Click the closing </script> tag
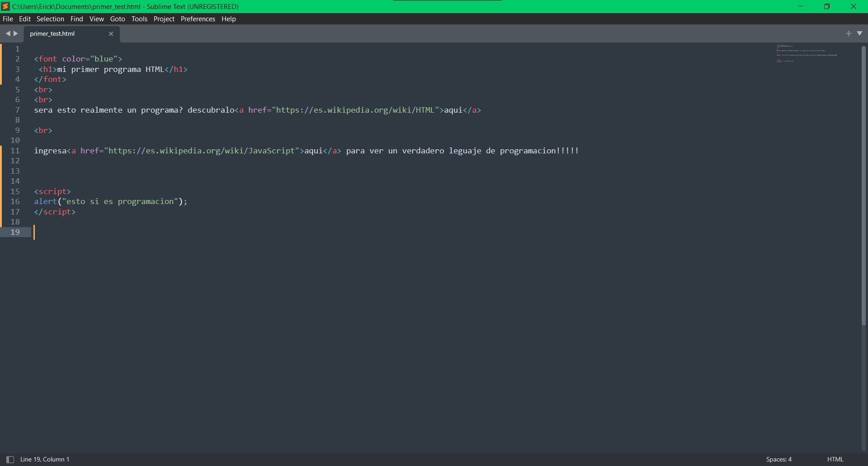Image resolution: width=868 pixels, height=466 pixels. click(55, 212)
